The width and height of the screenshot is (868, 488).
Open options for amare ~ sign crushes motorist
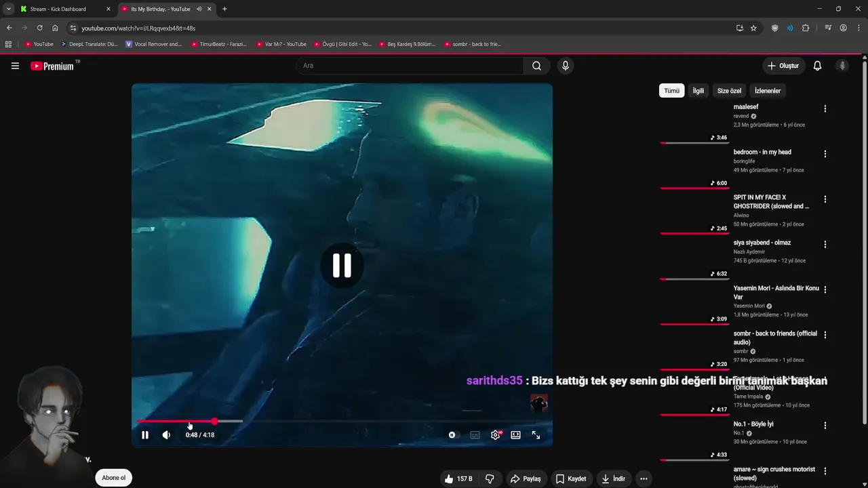825,471
